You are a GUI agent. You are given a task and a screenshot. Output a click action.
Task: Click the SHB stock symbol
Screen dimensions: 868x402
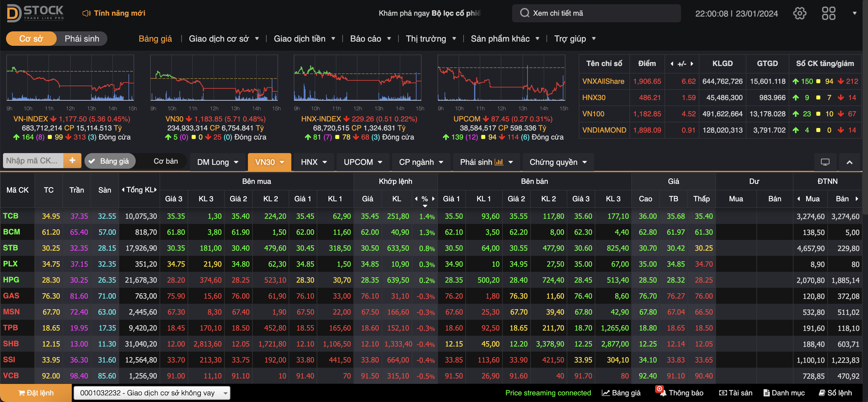tap(11, 344)
